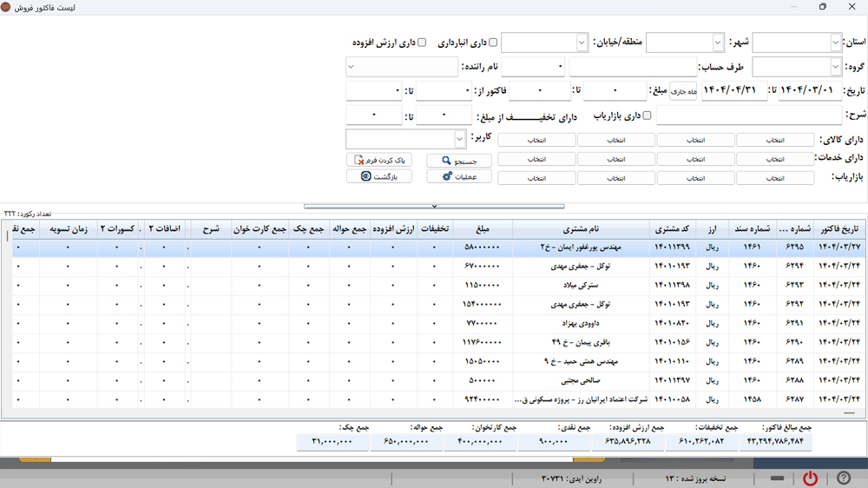Open the help question mark icon
Viewport: 868px width, 488px height.
click(843, 478)
